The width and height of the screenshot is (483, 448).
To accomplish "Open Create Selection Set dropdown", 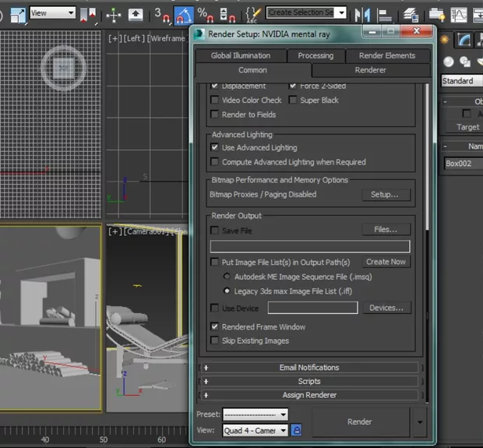I will coord(342,12).
